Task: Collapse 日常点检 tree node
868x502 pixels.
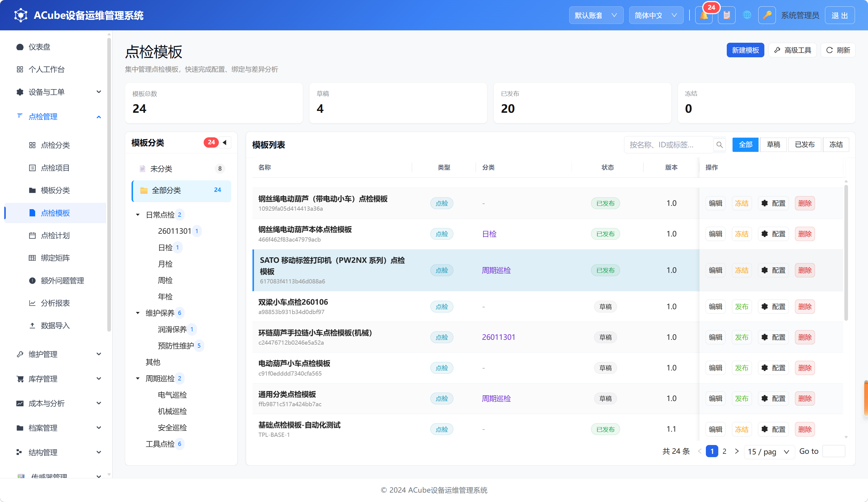Action: pos(138,215)
